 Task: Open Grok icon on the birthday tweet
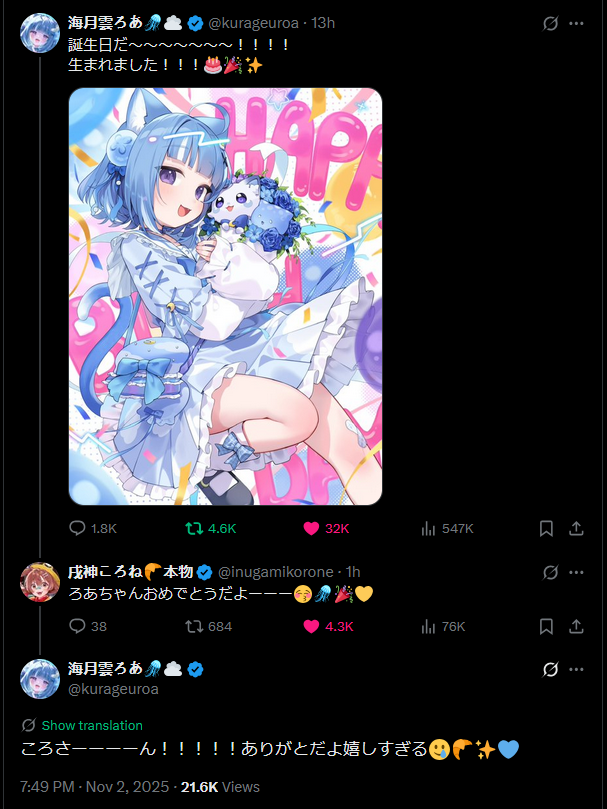(551, 23)
